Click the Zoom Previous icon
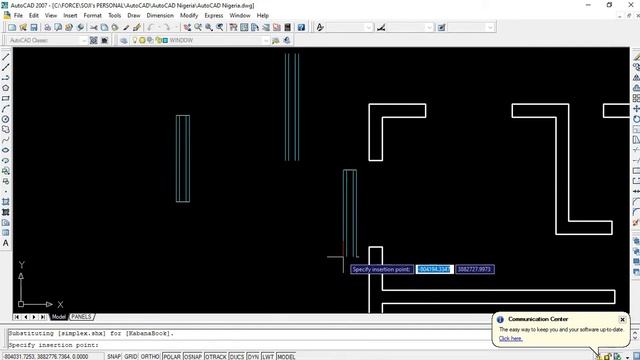640x360 pixels. (220, 27)
